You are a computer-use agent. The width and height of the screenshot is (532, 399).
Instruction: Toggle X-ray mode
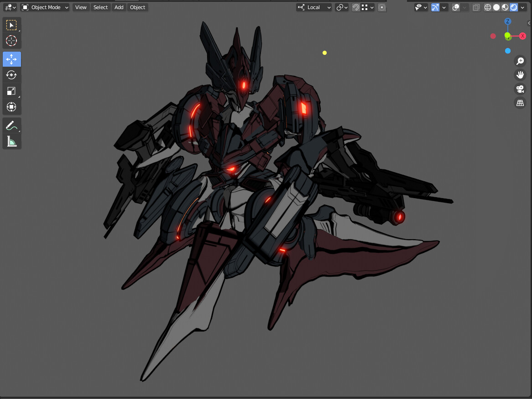tap(476, 7)
